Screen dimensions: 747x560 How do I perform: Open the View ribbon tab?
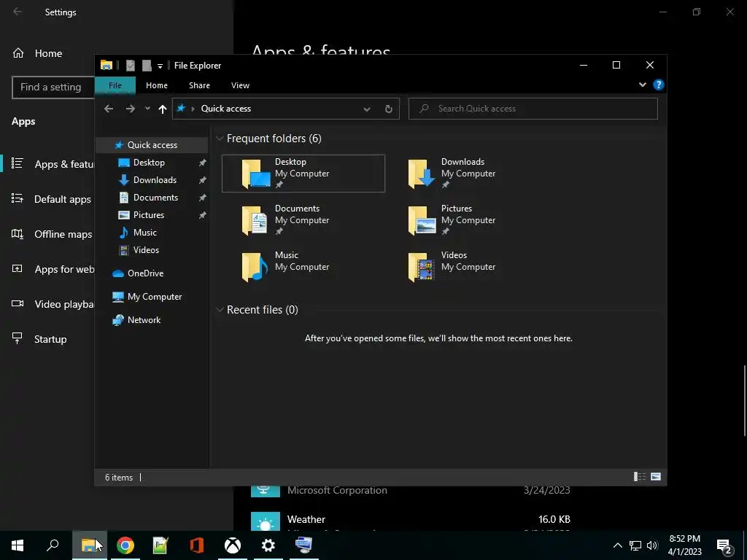coord(240,85)
